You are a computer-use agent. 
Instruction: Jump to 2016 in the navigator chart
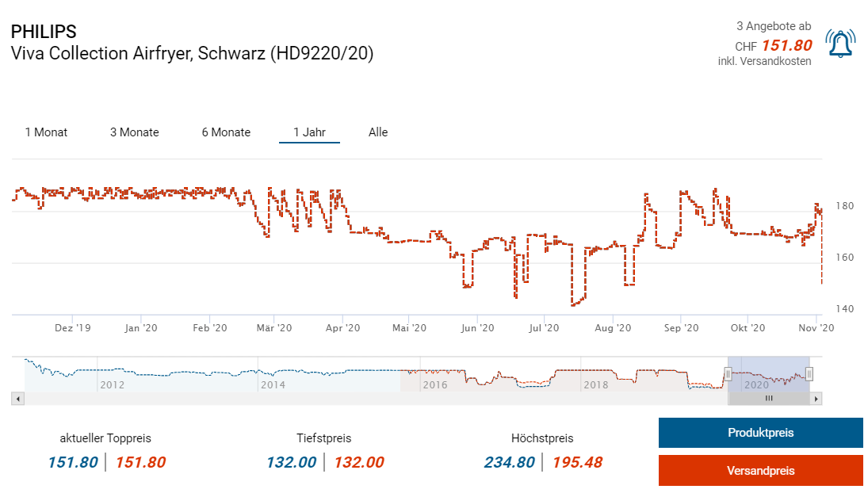(x=435, y=385)
